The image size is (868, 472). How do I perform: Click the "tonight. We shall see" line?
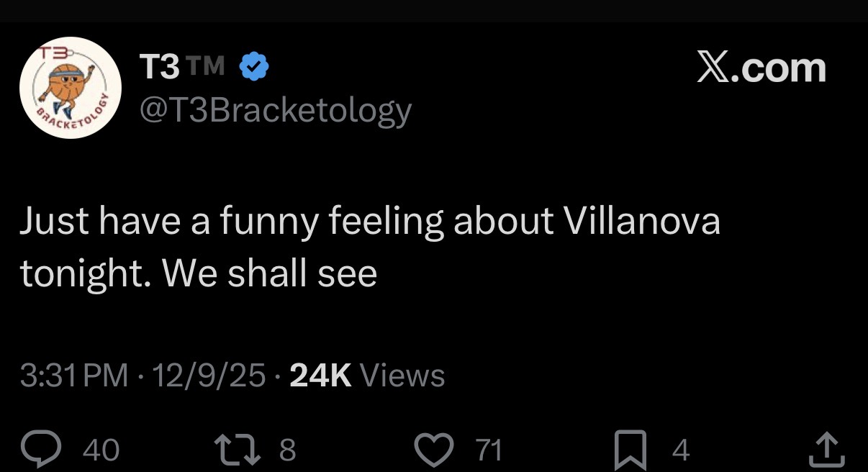tap(199, 273)
